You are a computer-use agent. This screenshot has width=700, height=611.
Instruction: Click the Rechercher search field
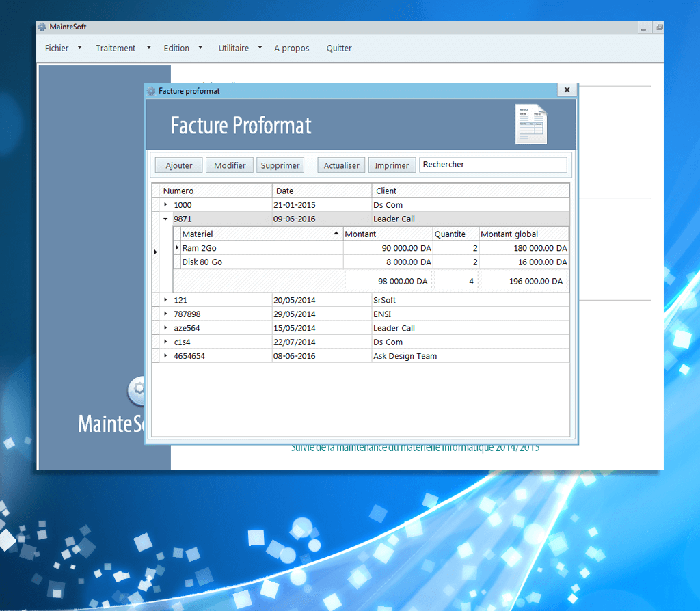[492, 165]
